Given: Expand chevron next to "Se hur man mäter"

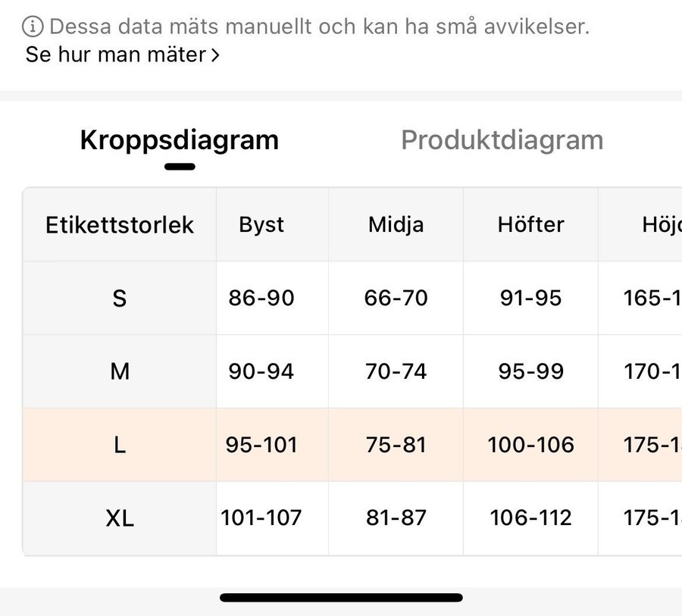Looking at the screenshot, I should (x=215, y=55).
